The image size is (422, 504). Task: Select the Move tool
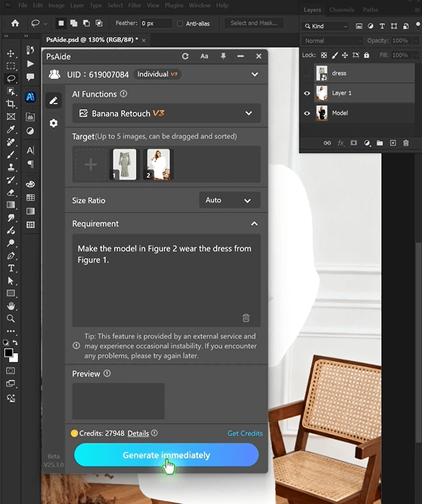(11, 54)
